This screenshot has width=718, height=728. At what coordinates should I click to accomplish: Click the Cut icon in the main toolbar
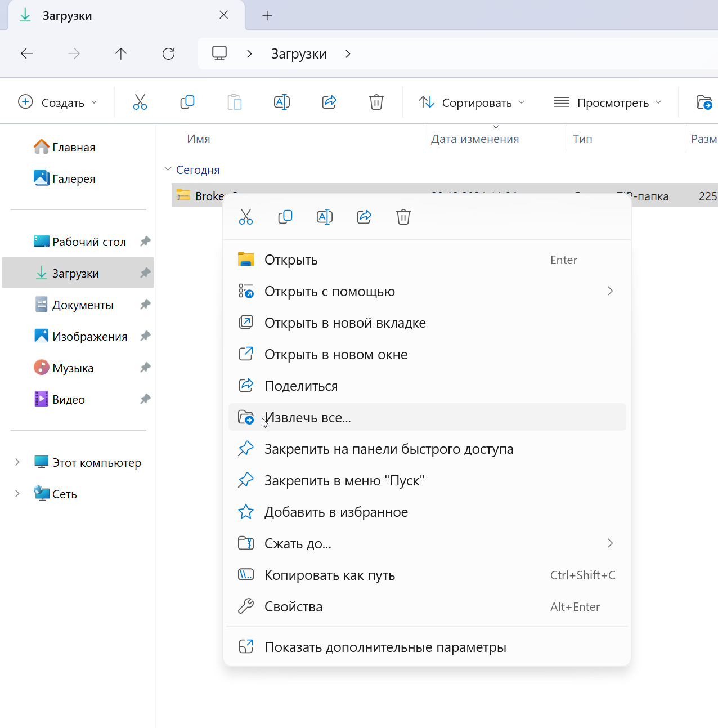point(140,102)
